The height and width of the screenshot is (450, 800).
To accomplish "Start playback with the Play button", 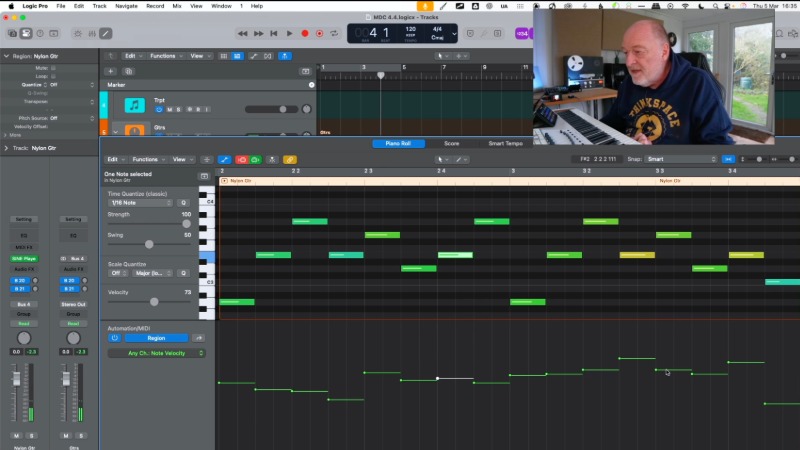I will [x=289, y=34].
